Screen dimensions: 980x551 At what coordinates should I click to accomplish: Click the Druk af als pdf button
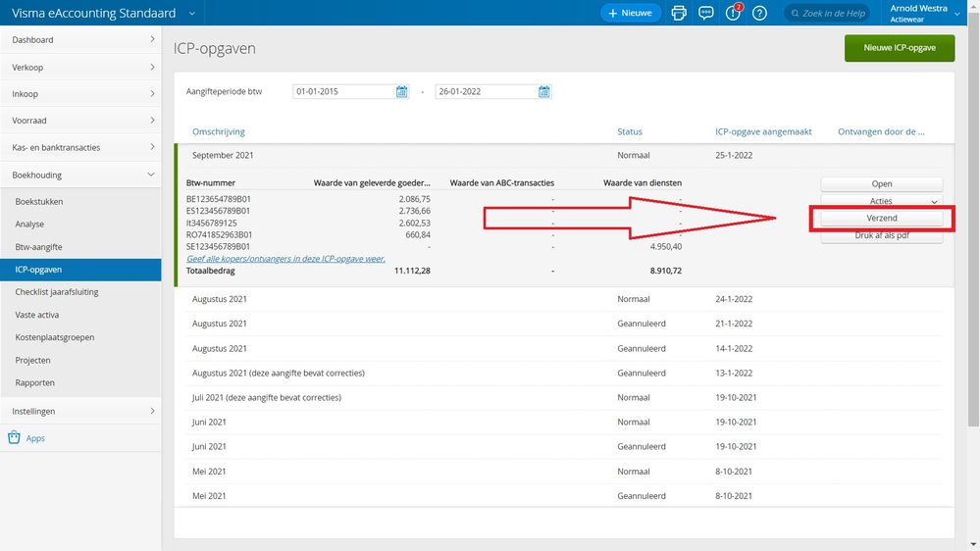pyautogui.click(x=881, y=236)
